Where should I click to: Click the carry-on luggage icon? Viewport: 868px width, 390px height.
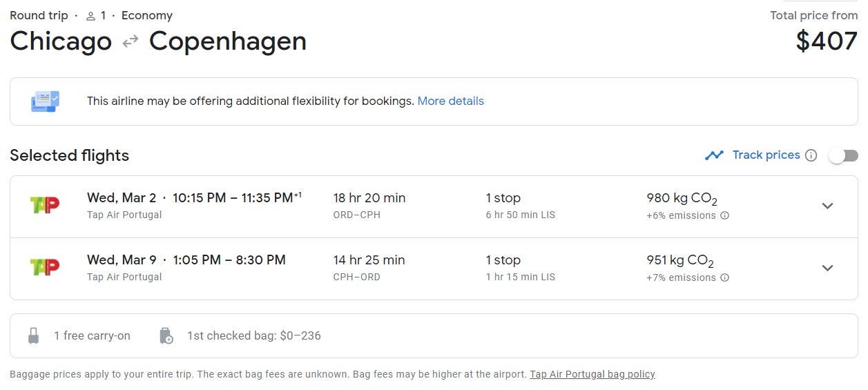[x=33, y=336]
